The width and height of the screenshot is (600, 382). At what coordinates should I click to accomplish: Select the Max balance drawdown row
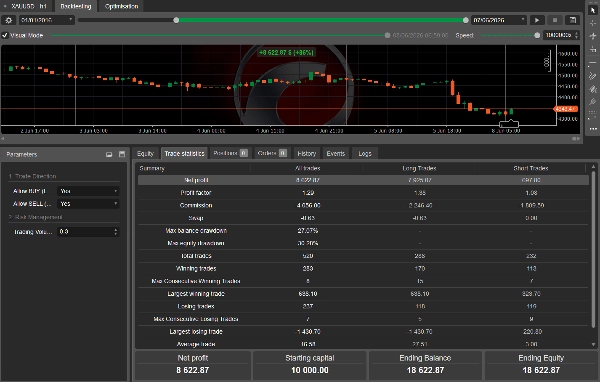(x=363, y=230)
